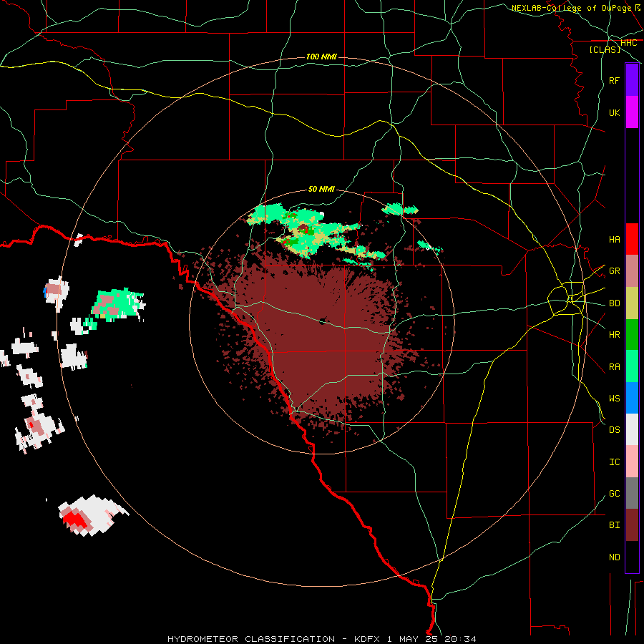Click the HA red legend swatch
Viewport: 644px width, 644px height.
coord(632,239)
